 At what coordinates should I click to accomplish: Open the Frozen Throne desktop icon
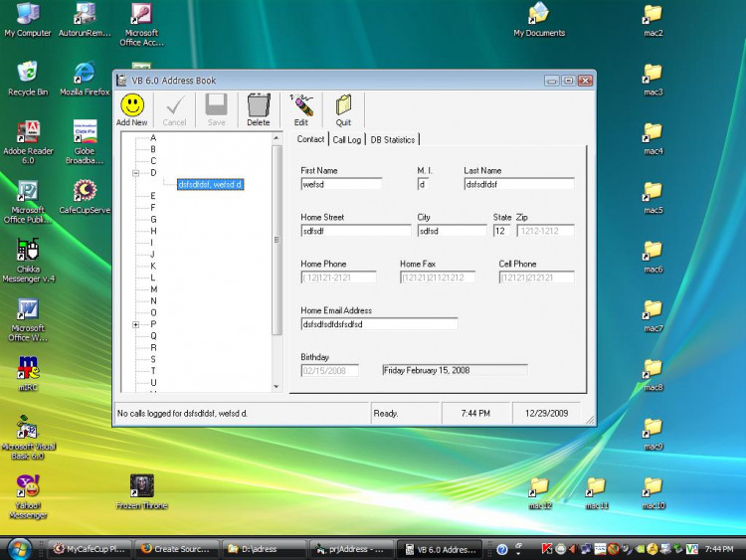pos(142,492)
